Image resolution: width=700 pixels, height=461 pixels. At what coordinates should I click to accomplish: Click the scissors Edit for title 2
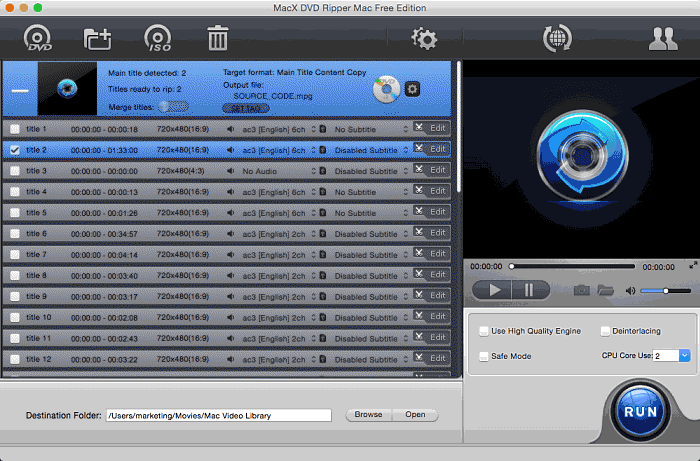(431, 149)
